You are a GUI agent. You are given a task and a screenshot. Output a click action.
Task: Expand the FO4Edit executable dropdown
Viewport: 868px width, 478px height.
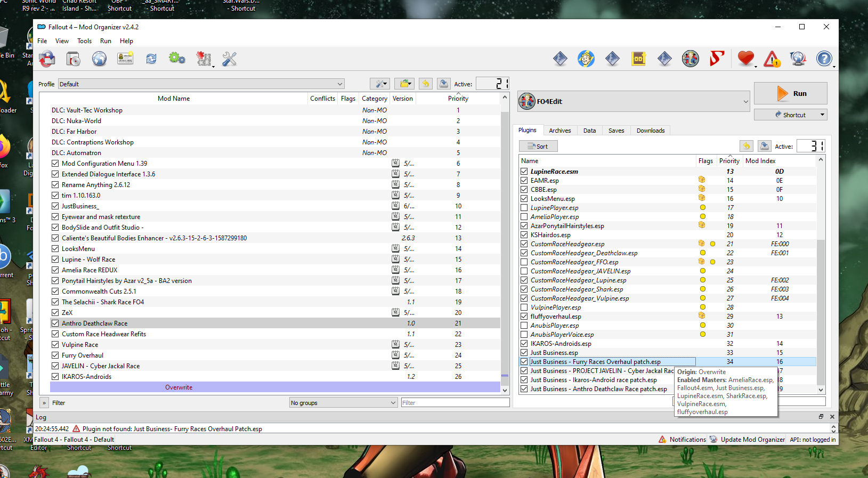(634, 101)
